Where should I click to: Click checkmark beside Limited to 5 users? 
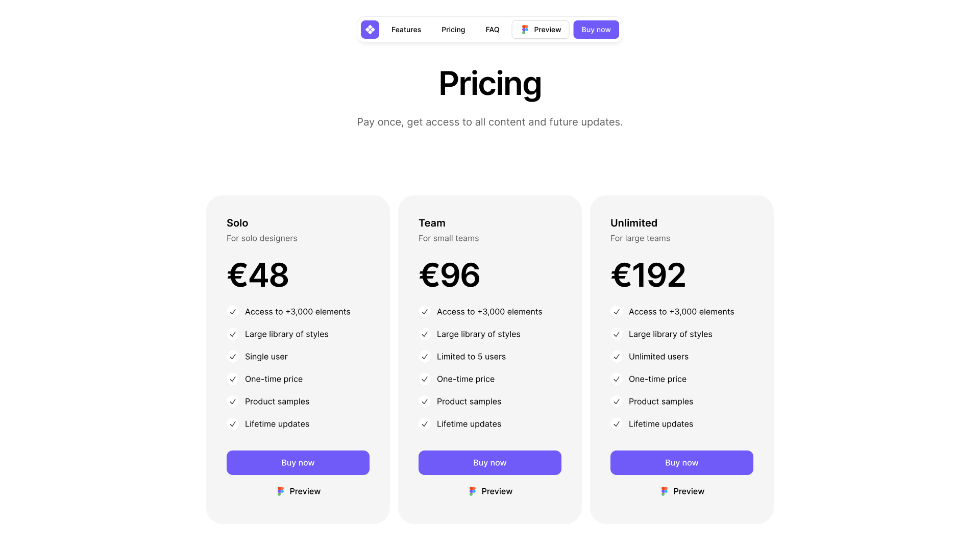coord(425,357)
